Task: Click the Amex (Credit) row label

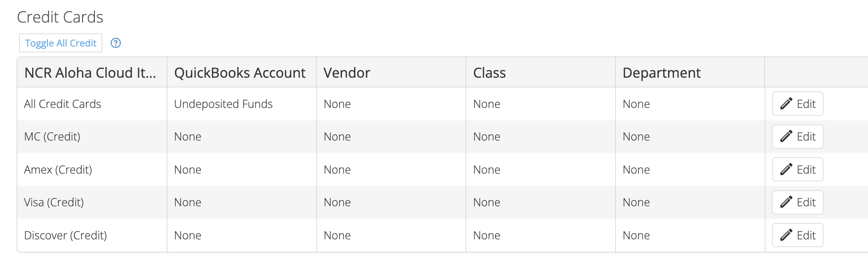Action: click(x=58, y=170)
